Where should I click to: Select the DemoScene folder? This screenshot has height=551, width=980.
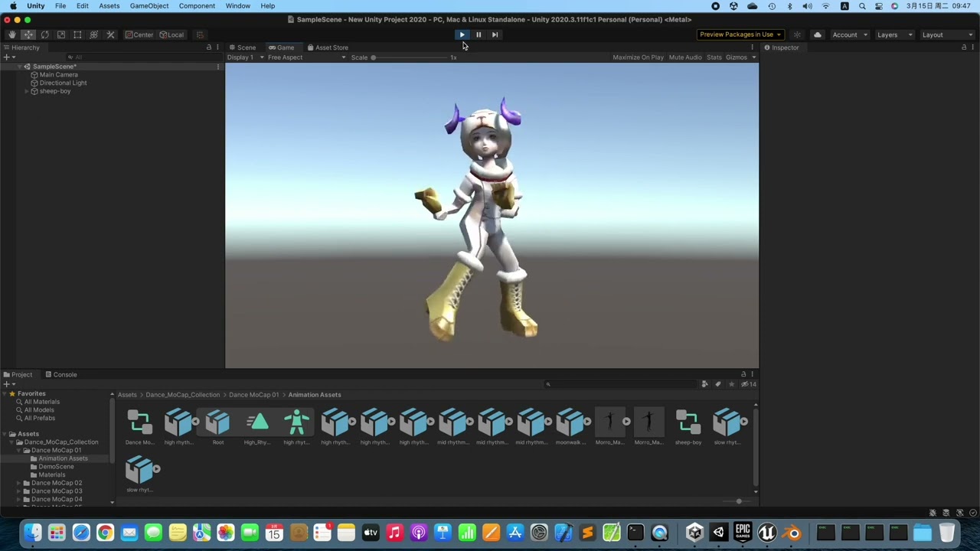pos(56,467)
